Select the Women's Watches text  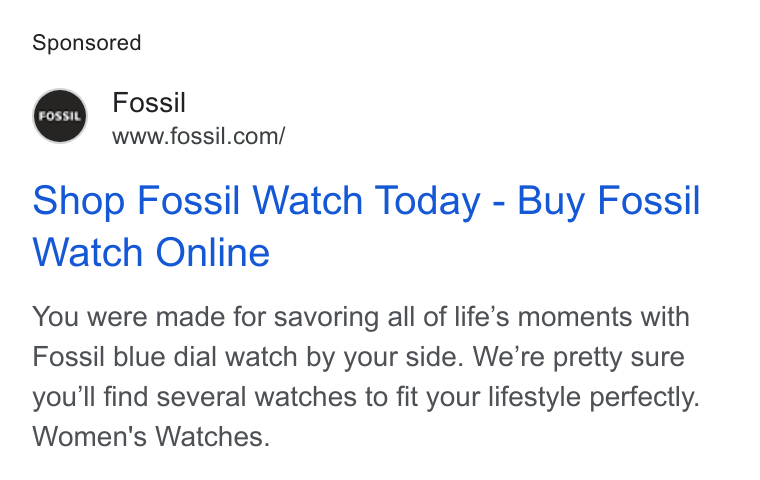point(151,436)
